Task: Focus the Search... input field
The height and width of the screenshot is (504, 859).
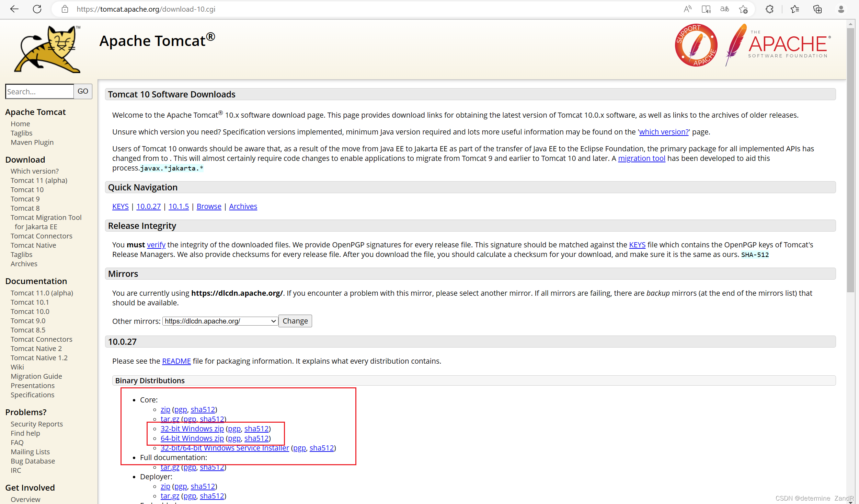Action: pos(39,92)
